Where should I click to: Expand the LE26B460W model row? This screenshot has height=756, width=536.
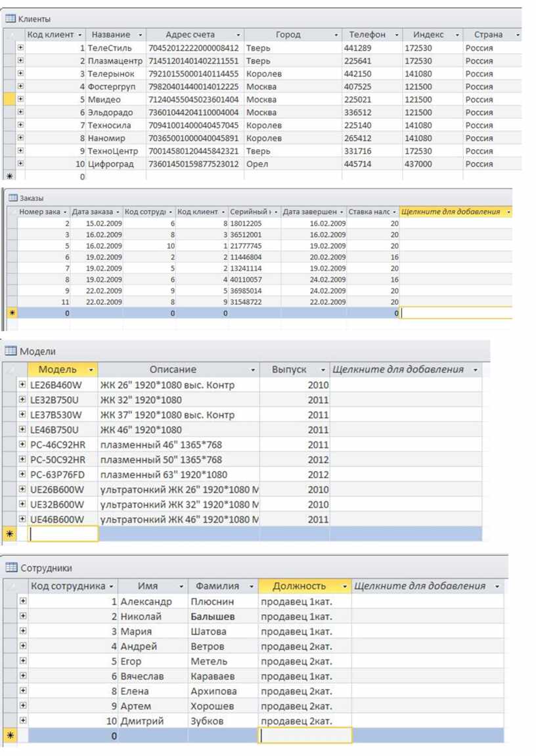coord(22,385)
